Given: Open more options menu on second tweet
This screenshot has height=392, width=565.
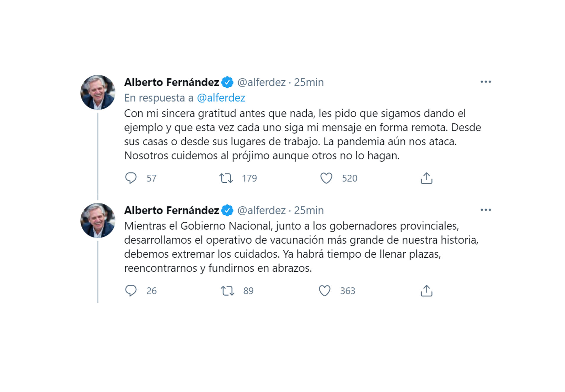Looking at the screenshot, I should pos(486,210).
